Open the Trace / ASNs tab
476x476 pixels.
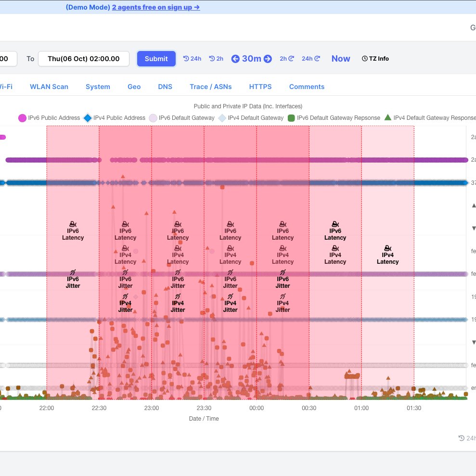(211, 87)
